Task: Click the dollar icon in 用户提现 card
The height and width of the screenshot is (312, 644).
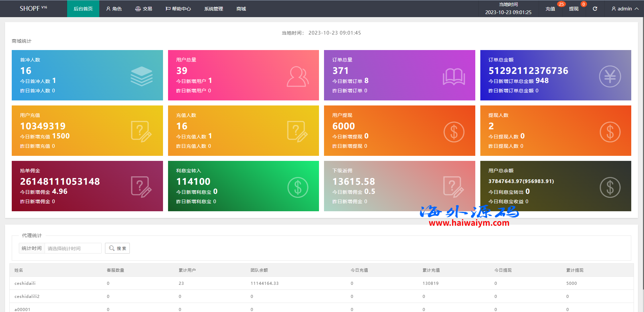Action: (x=453, y=132)
